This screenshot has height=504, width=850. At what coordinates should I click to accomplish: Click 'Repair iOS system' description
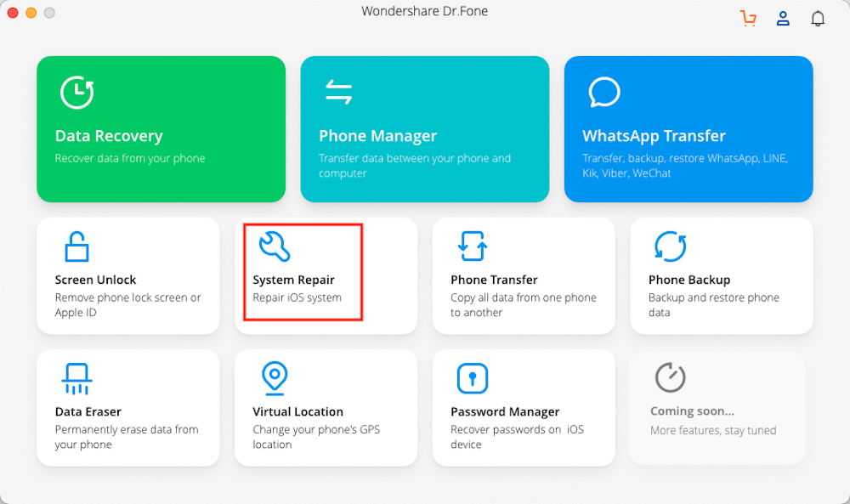[297, 298]
